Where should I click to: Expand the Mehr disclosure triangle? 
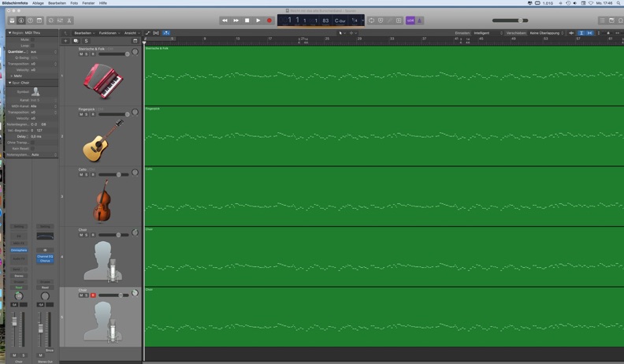pos(11,76)
